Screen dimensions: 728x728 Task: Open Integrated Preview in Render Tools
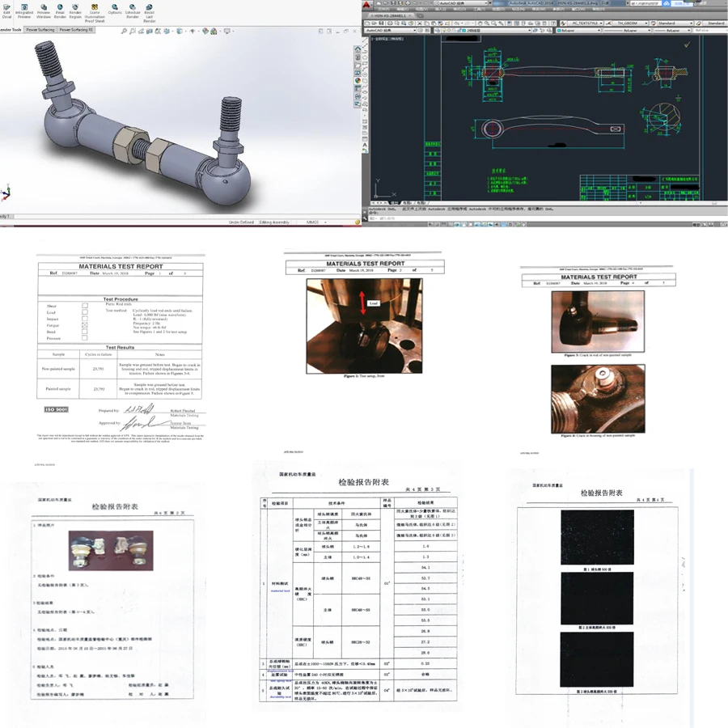coord(25,10)
